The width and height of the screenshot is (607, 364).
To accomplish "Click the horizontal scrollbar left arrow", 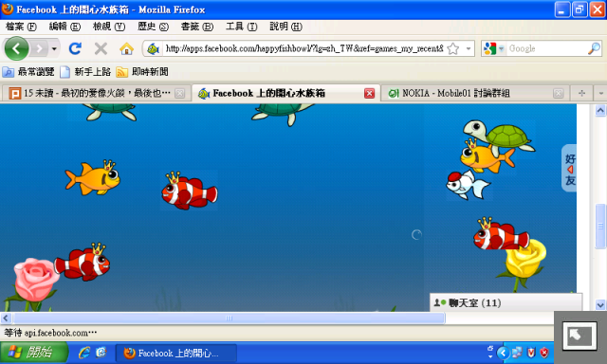I will click(x=6, y=318).
